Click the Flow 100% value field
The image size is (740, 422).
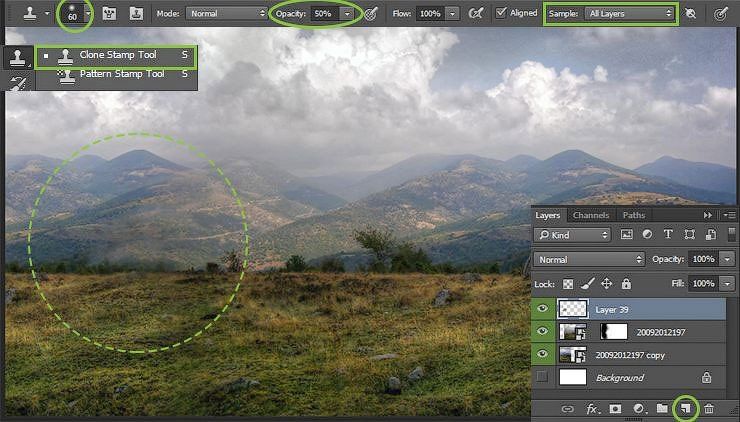click(430, 14)
